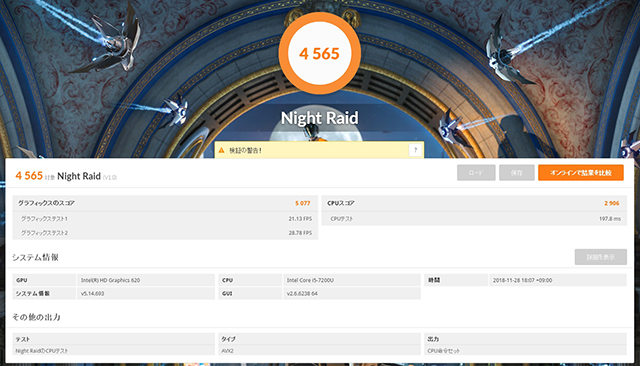Image resolution: width=640 pixels, height=366 pixels.
Task: Click the gray 保存 save button
Action: point(516,173)
